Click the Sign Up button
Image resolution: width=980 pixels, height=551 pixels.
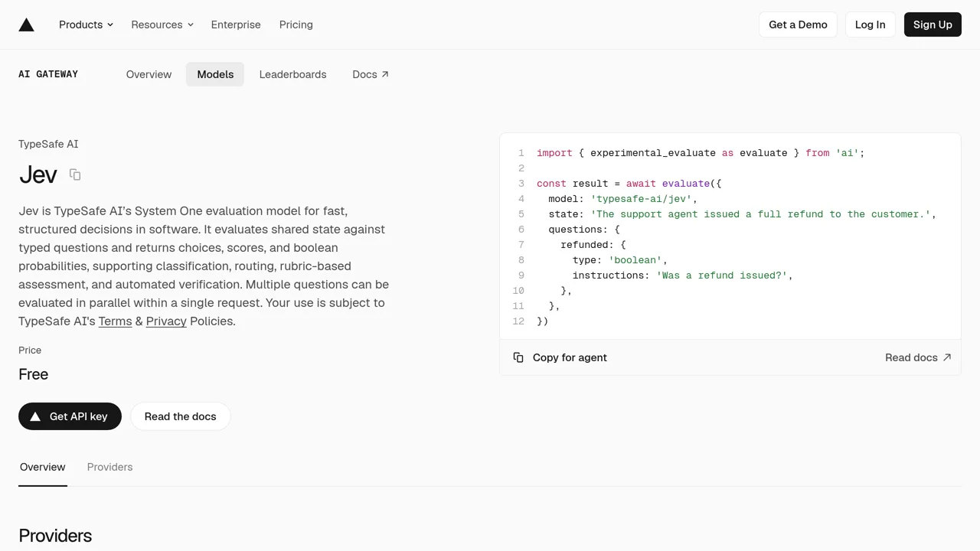933,24
